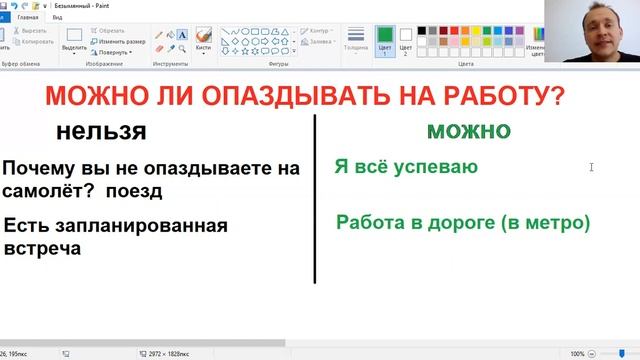The height and width of the screenshot is (360, 640).
Task: Click the horizontal scrollbar thumb
Action: click(142, 343)
